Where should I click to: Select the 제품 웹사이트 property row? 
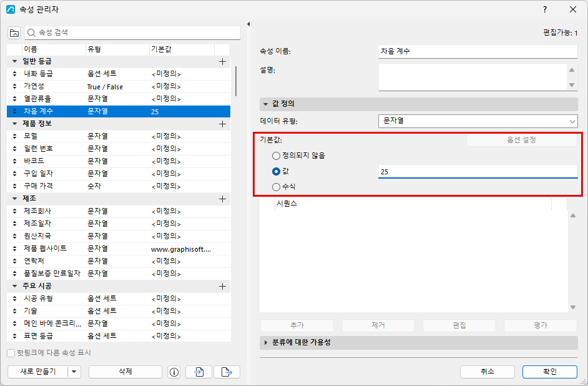(x=119, y=249)
